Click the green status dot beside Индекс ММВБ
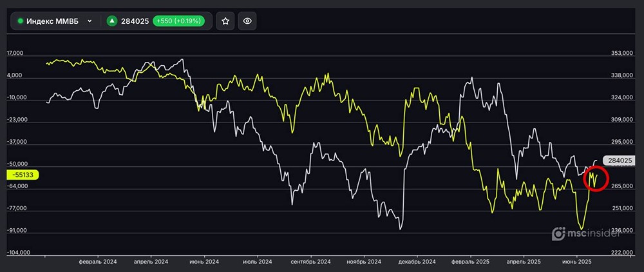 [21, 21]
